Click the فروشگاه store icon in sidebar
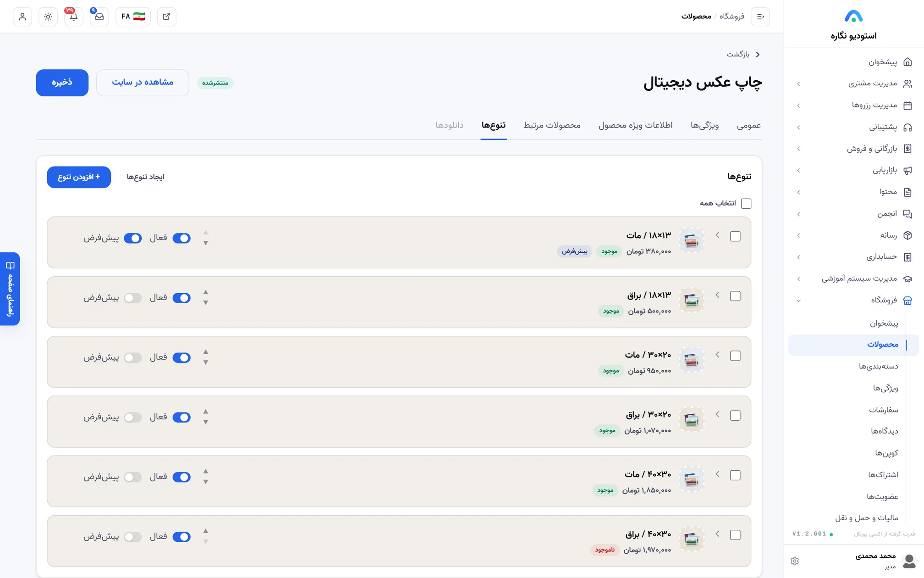This screenshot has height=578, width=924. (x=907, y=300)
